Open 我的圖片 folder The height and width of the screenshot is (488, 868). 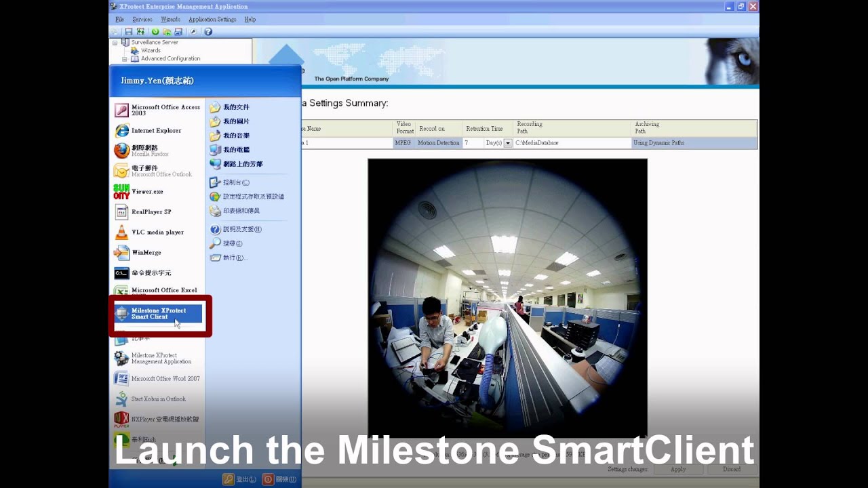tap(230, 121)
